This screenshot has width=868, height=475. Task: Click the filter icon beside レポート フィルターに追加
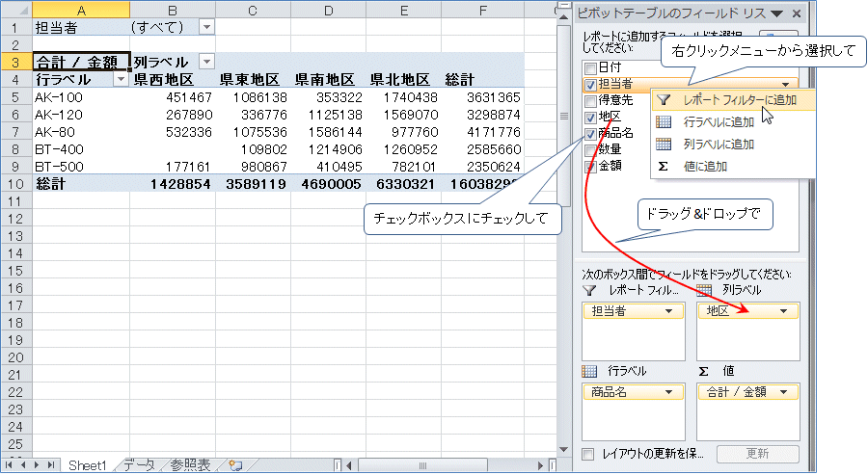pos(664,100)
